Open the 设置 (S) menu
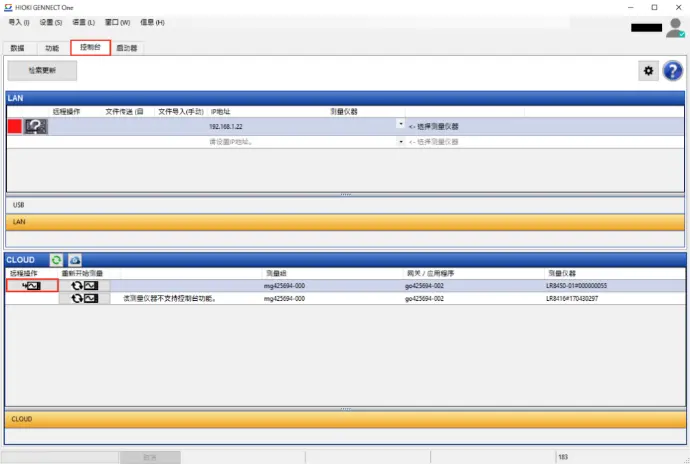Viewport: 690px width, 464px height. coord(51,22)
